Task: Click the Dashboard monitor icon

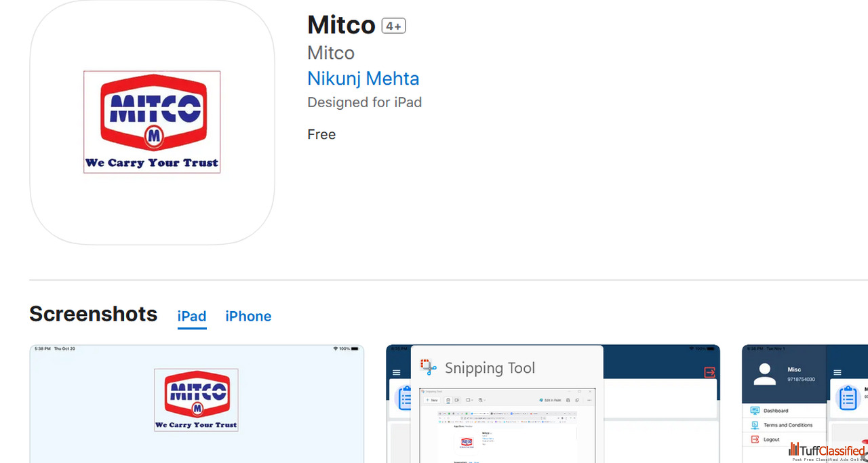Action: pyautogui.click(x=755, y=411)
